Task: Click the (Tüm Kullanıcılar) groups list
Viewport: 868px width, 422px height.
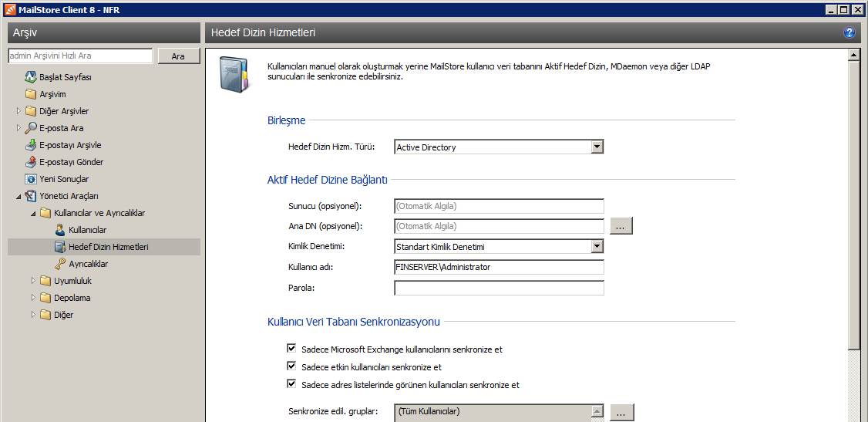Action: point(493,414)
